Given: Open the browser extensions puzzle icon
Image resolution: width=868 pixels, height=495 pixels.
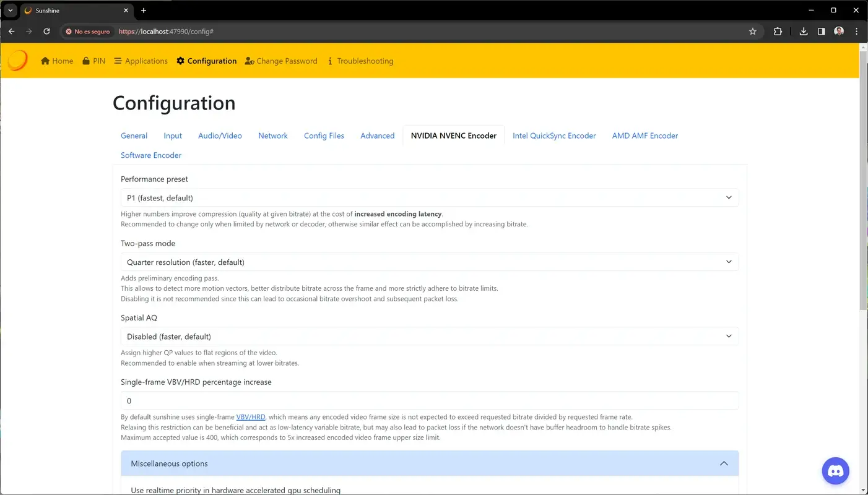Looking at the screenshot, I should [x=778, y=31].
